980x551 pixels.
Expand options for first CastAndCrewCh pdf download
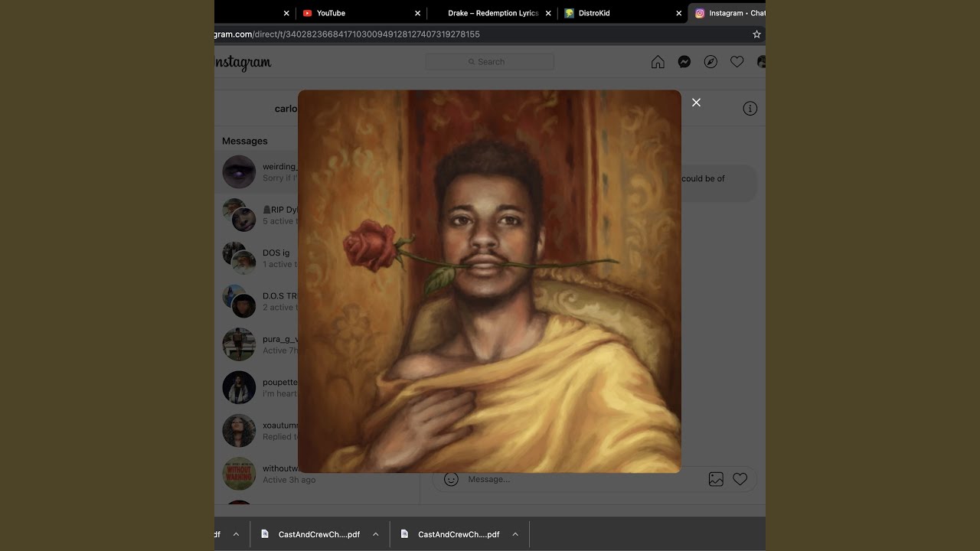[375, 534]
